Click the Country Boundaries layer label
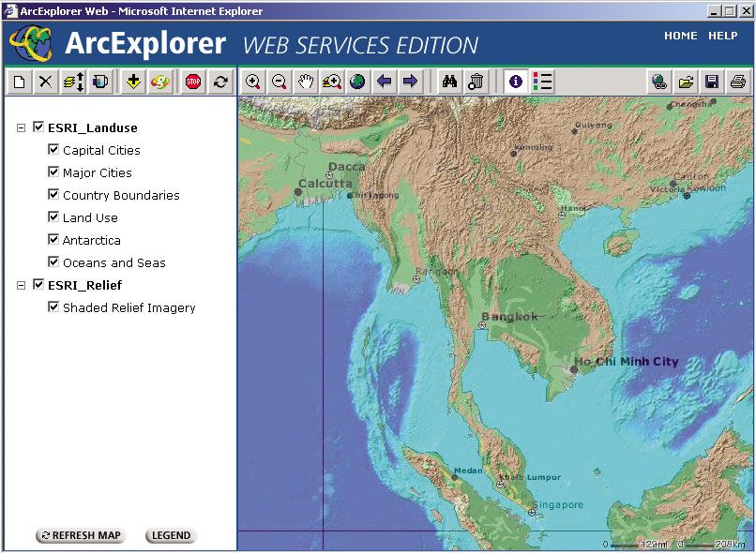 [121, 195]
